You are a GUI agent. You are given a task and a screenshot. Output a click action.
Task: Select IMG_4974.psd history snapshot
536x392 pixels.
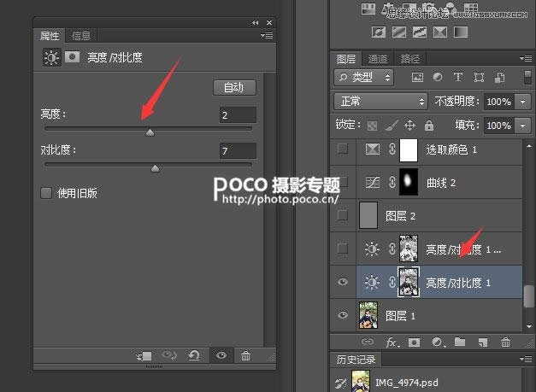click(406, 382)
